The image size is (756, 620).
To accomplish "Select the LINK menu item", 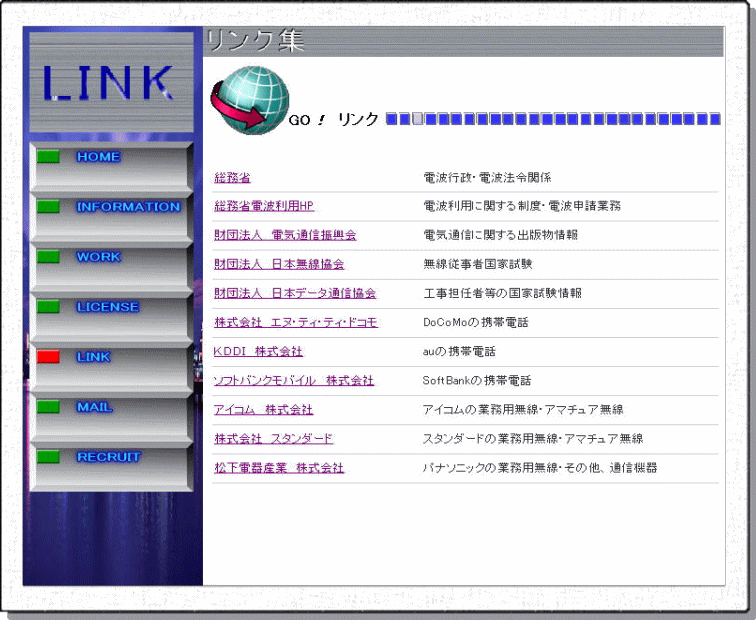I will [111, 367].
